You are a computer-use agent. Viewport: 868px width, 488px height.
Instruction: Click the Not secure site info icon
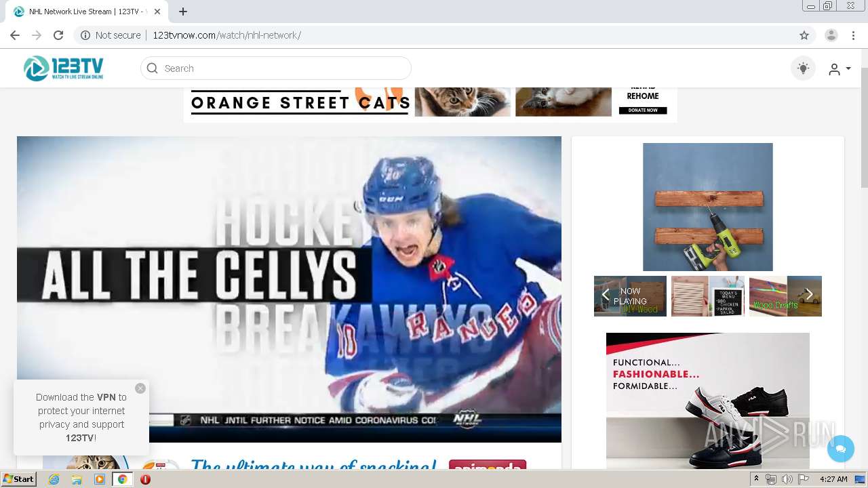[85, 35]
